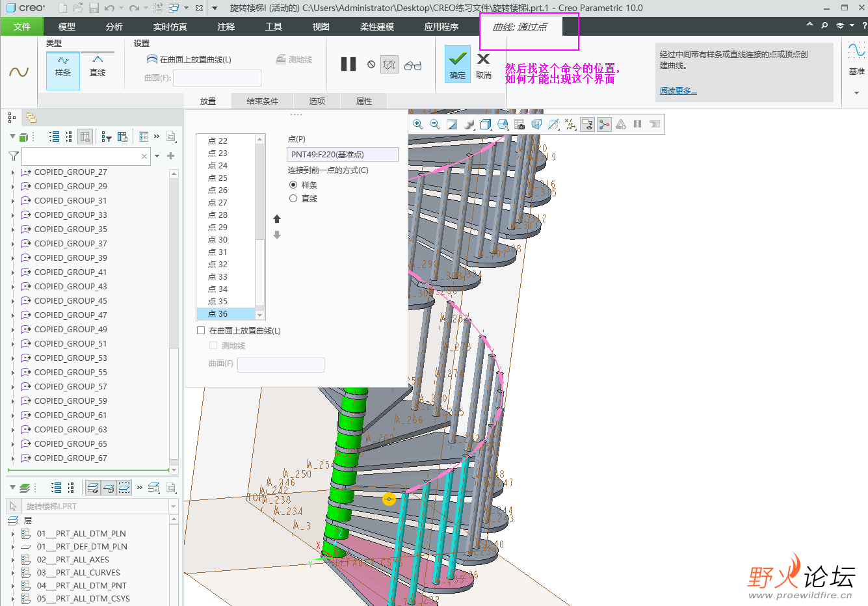Image resolution: width=868 pixels, height=606 pixels.
Task: Select the 样条 spline curve type
Action: point(63,71)
